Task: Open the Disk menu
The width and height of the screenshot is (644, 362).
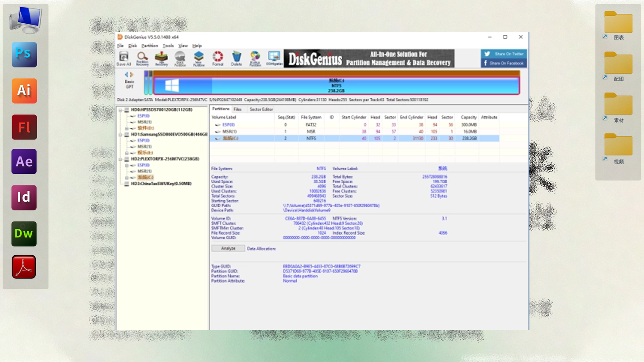Action: point(133,46)
